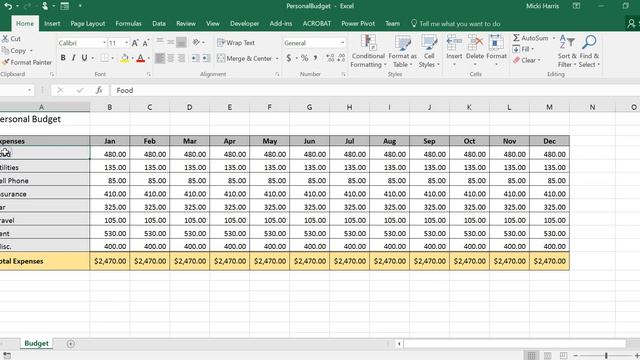The width and height of the screenshot is (640, 360).
Task: Expand the Name Box dropdown arrow
Action: (x=29, y=90)
